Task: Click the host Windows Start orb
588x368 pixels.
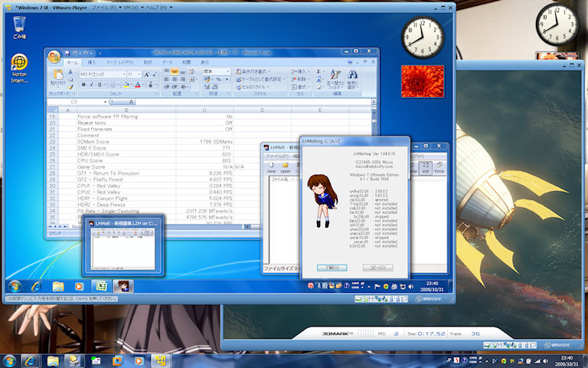Action: tap(9, 361)
